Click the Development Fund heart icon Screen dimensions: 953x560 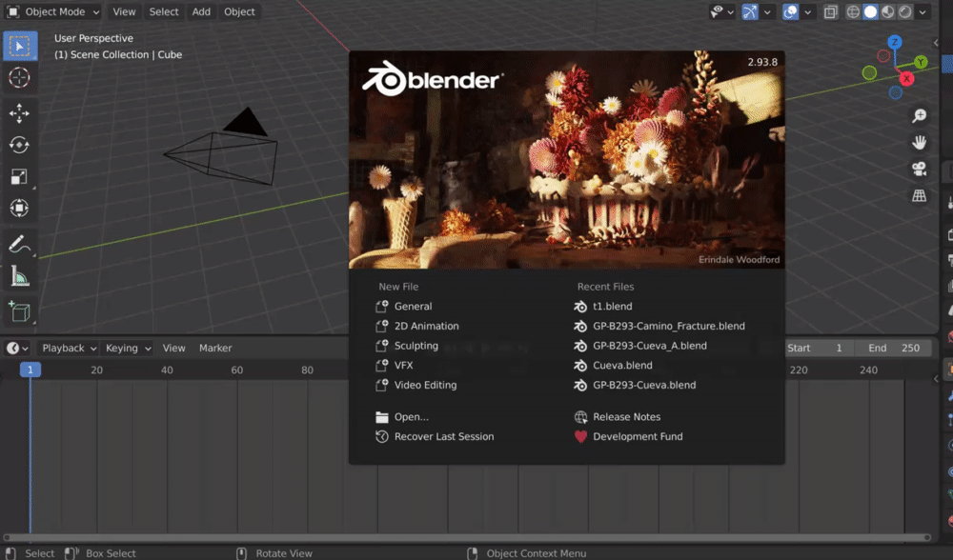[x=580, y=437]
